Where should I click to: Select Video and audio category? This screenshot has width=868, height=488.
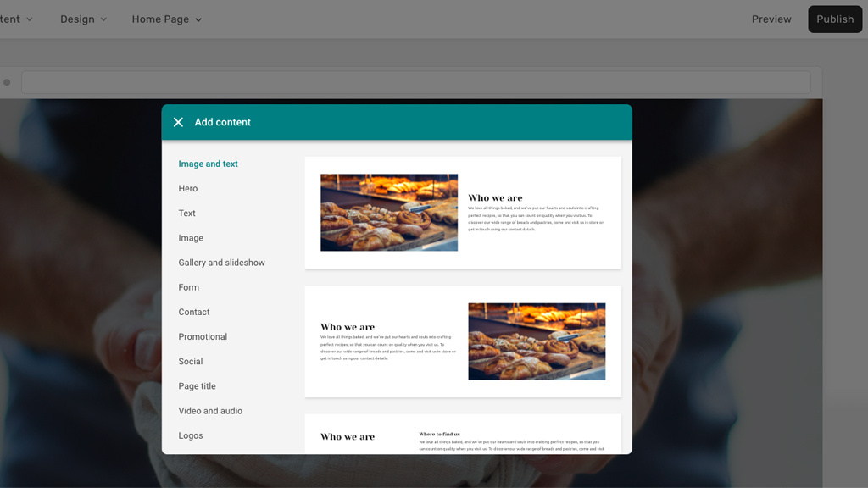[x=210, y=411]
